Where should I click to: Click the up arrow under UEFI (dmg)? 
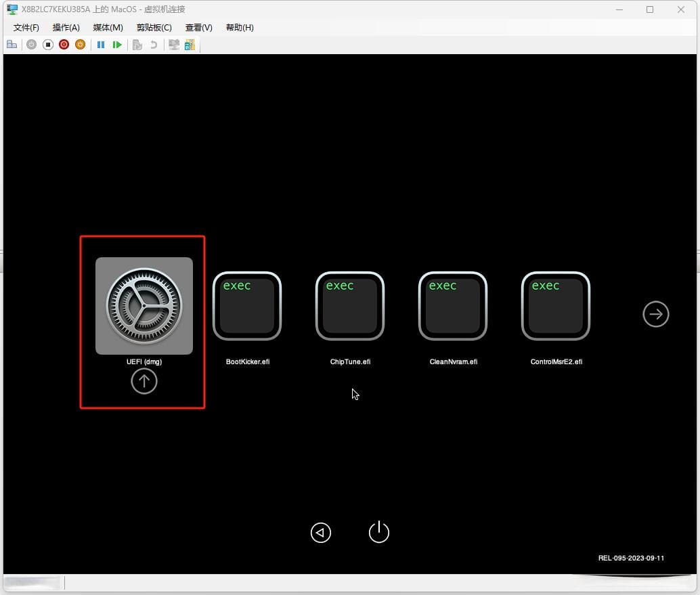pyautogui.click(x=144, y=381)
